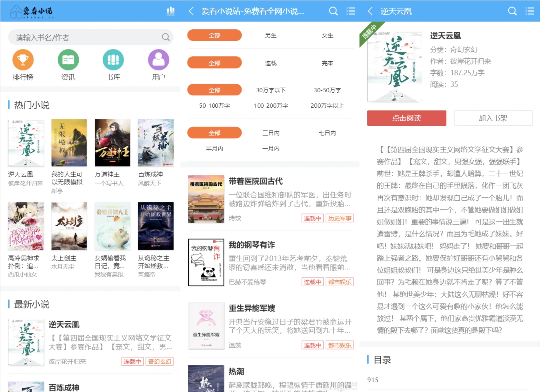Open 书库 library icon
This screenshot has width=540, height=392.
[x=113, y=60]
